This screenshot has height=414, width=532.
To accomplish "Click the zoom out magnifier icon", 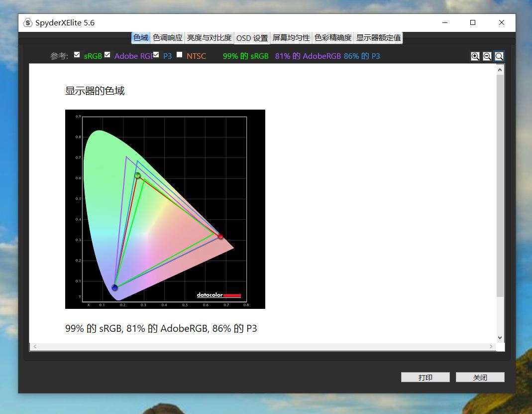I will pyautogui.click(x=487, y=56).
